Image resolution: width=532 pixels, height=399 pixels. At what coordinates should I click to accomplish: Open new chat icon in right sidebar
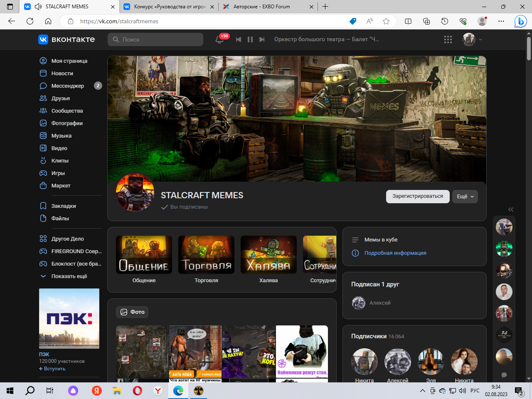click(x=504, y=375)
